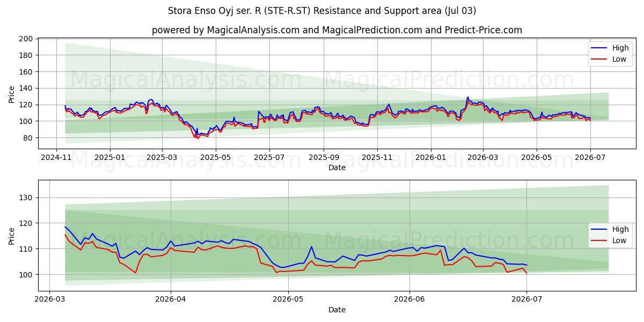Click the upper chart '2026-03' tick label
644x322 pixels.
482,158
